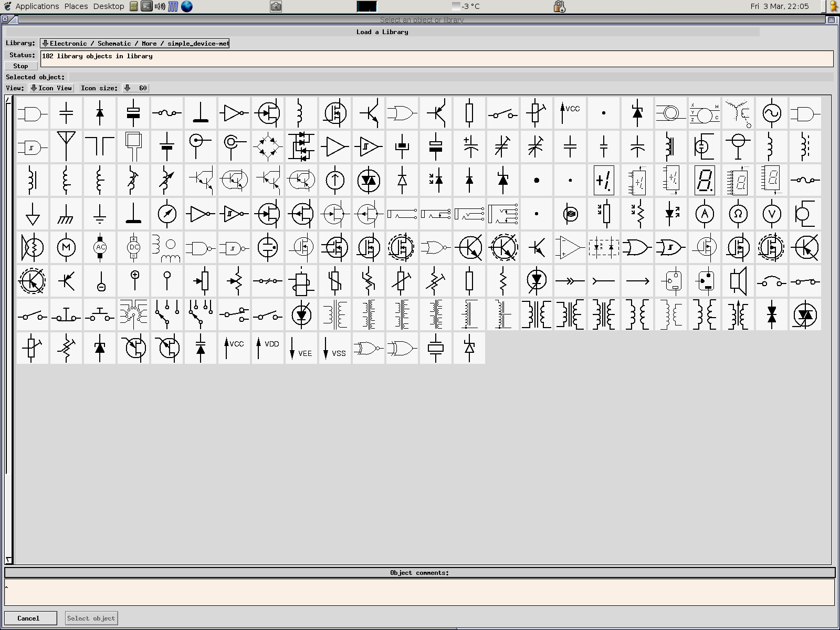
Task: Click in the Object comments text area
Action: click(419, 592)
